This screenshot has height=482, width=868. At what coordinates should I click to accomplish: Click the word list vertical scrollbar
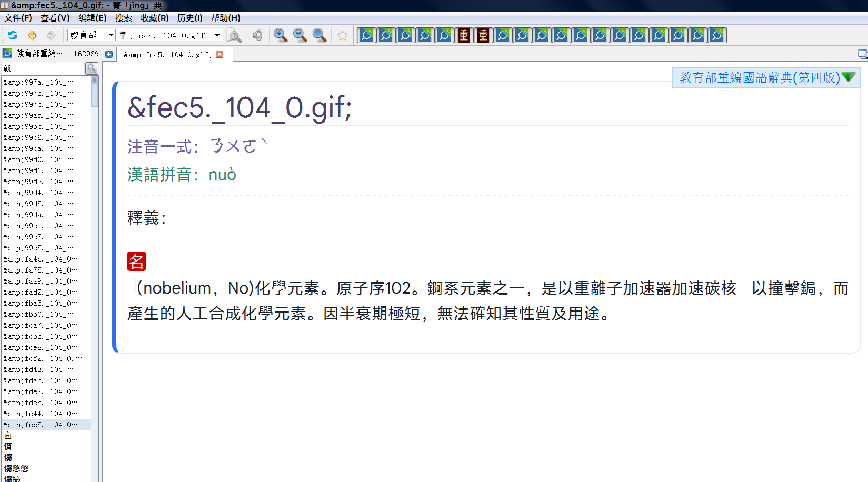tap(94, 263)
